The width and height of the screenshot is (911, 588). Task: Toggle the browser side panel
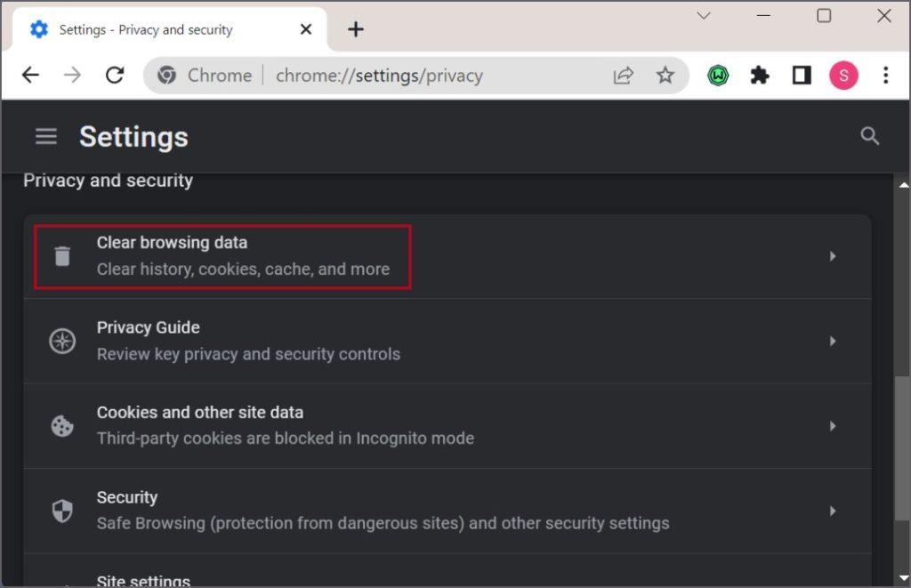click(x=802, y=75)
